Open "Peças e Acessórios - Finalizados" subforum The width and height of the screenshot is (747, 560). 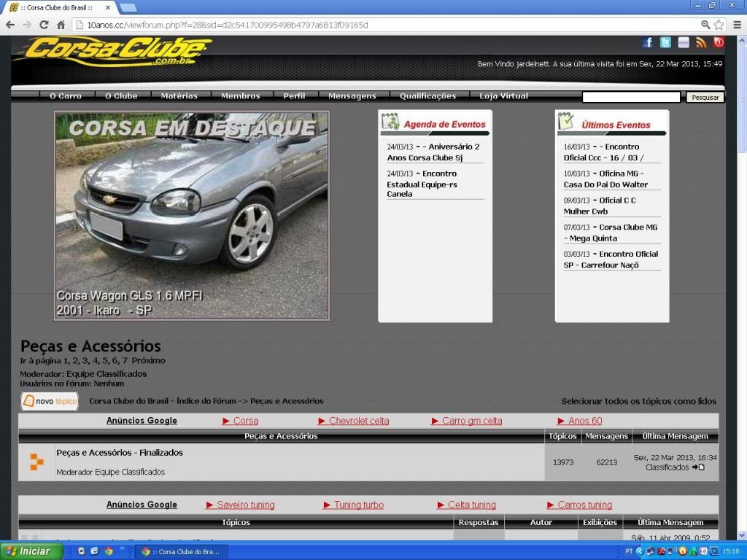120,453
